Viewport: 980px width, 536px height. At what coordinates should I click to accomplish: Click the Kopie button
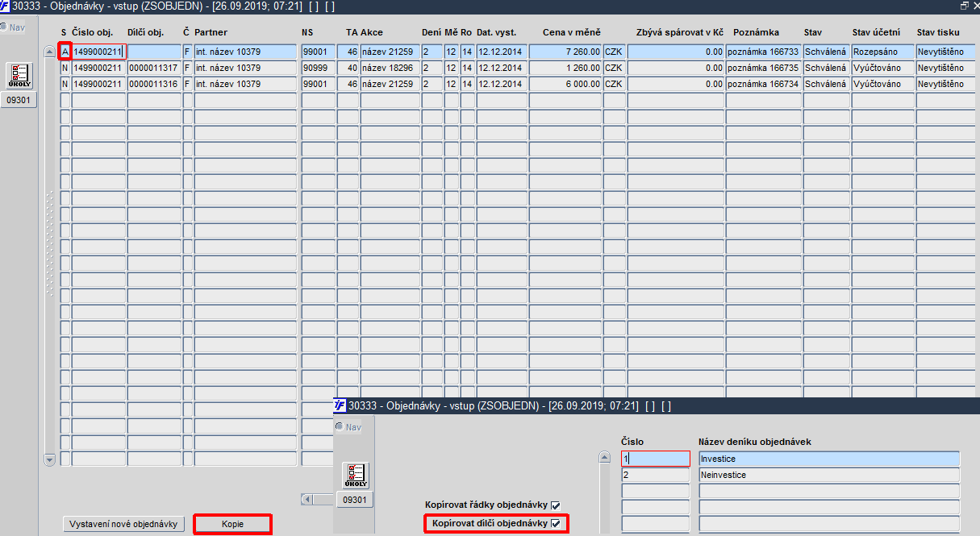[x=232, y=524]
